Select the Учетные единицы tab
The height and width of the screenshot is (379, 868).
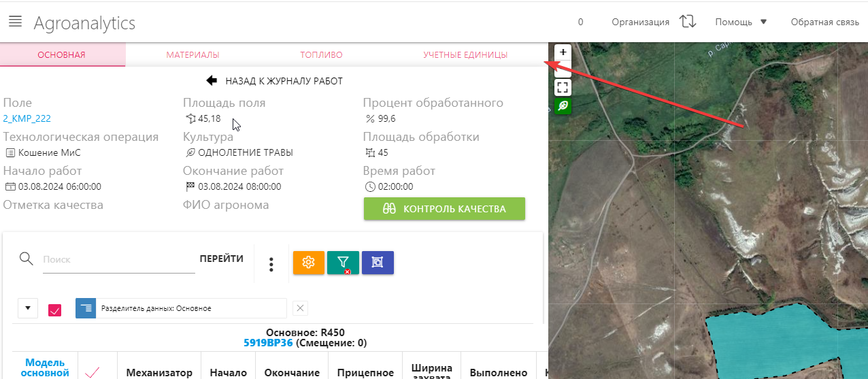(465, 55)
